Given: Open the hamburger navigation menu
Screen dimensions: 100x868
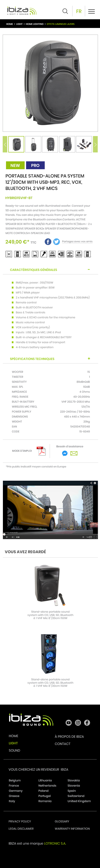Looking at the screenshot, I should tap(91, 11).
